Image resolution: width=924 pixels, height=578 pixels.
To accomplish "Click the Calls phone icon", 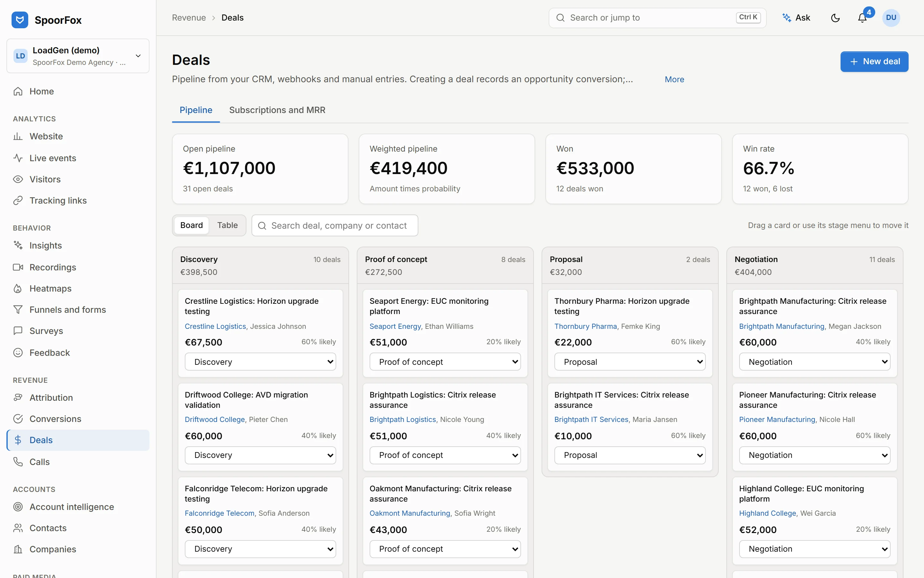I will (18, 462).
